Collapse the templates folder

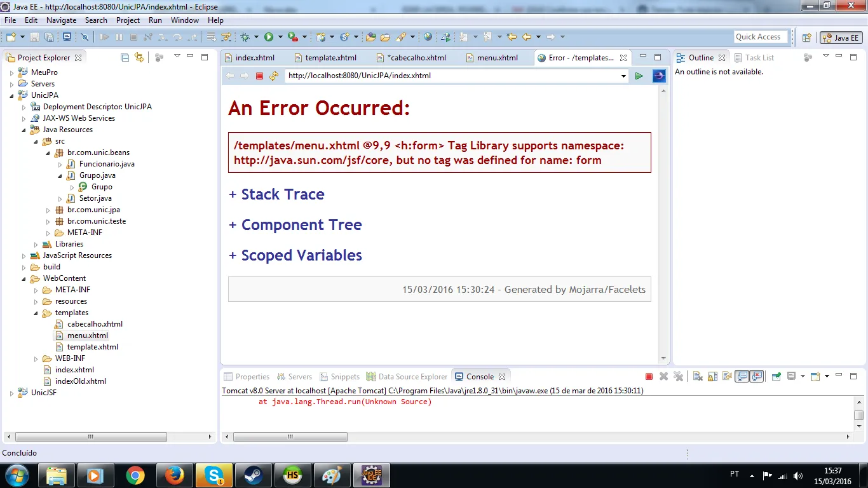coord(36,313)
